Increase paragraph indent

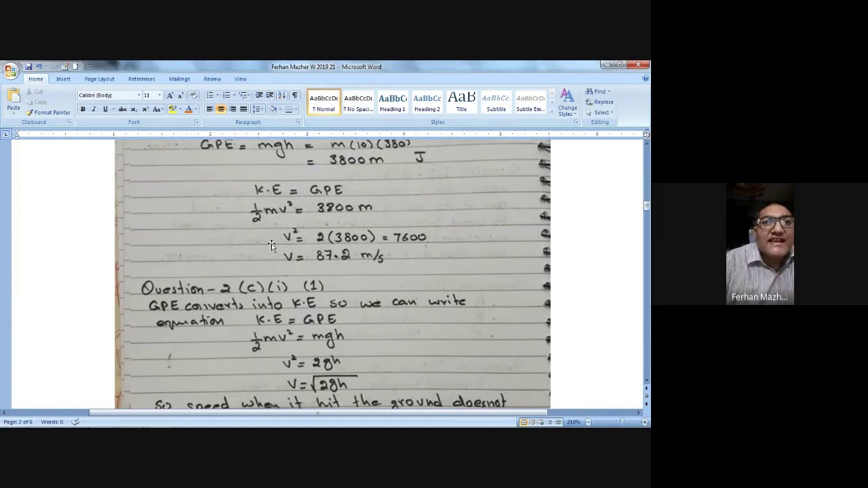pos(269,96)
